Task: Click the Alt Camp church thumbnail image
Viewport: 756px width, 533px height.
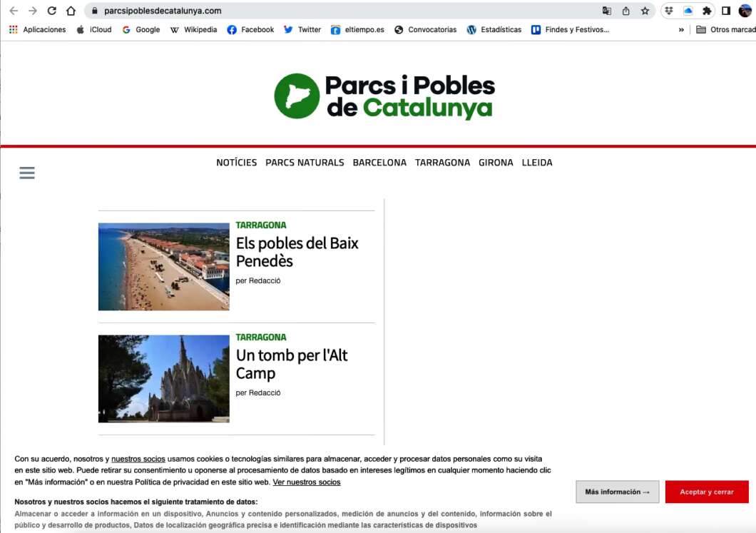Action: tap(164, 379)
